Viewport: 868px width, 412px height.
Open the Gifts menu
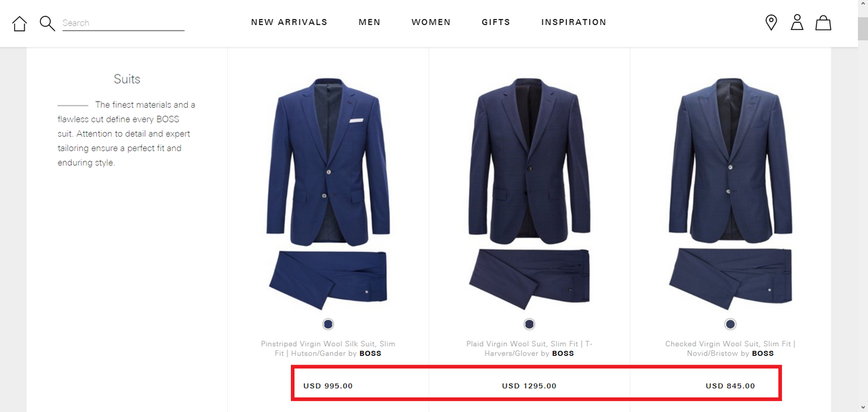(x=496, y=22)
